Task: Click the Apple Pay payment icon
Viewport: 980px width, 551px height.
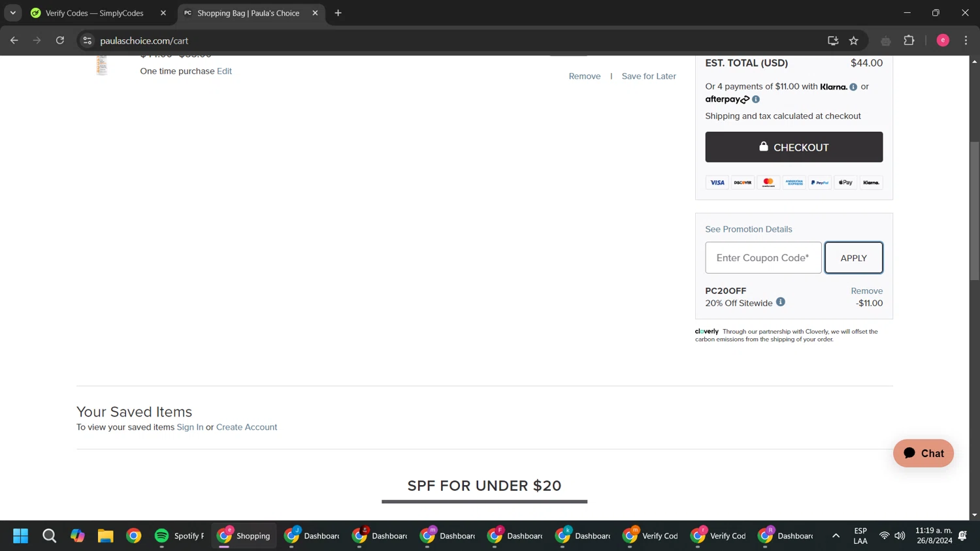Action: (x=845, y=183)
